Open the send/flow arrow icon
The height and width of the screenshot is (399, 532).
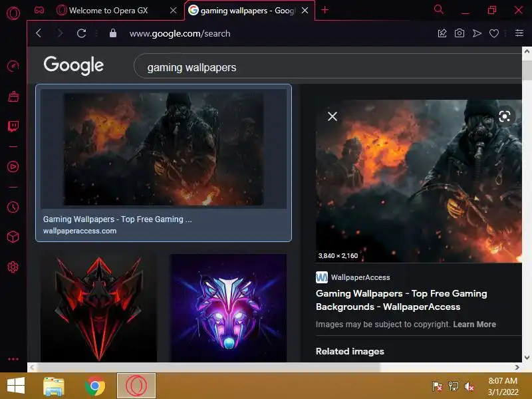(477, 33)
